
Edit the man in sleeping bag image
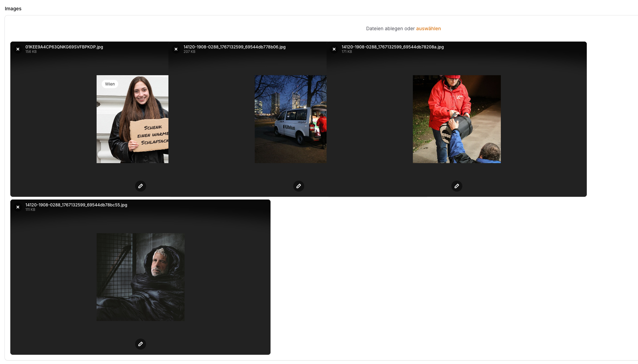click(141, 344)
